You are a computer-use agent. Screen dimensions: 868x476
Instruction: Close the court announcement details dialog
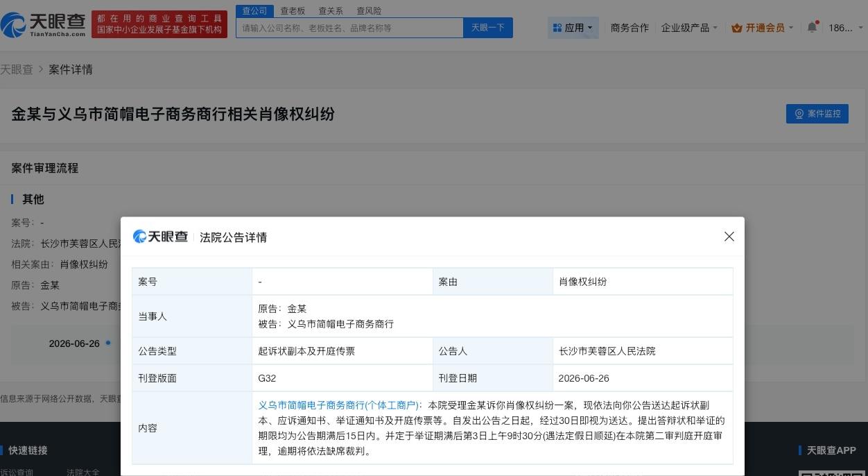tap(729, 237)
